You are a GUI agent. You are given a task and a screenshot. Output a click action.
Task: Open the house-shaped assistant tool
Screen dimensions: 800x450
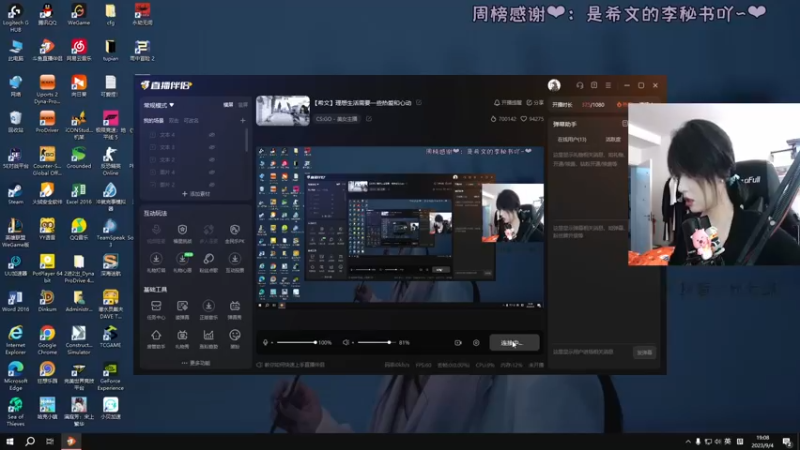(156, 339)
